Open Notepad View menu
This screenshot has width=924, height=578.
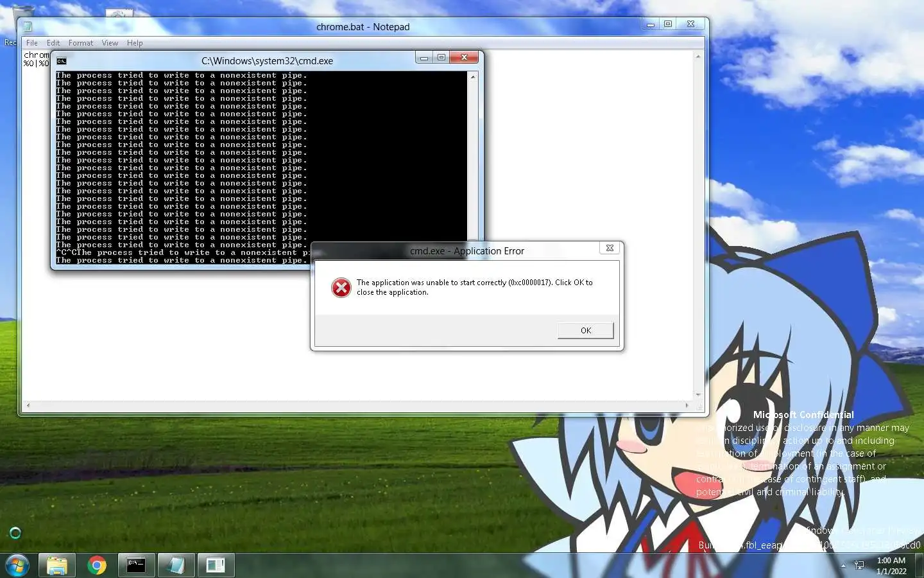(x=110, y=43)
